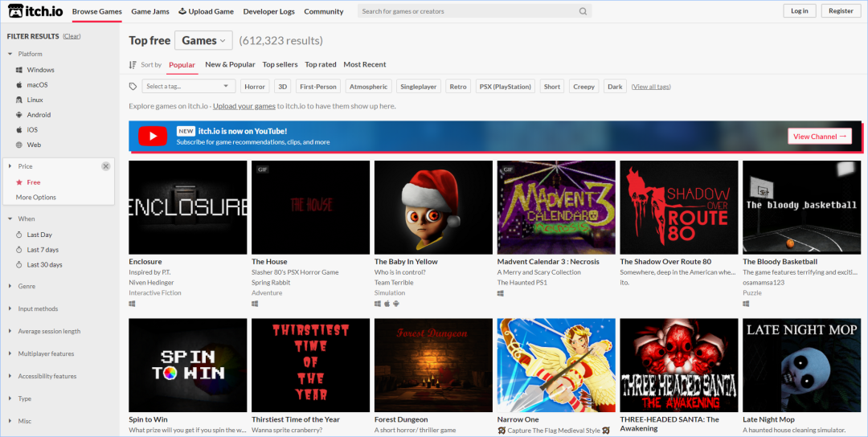
Task: Sort by New & Popular
Action: click(x=231, y=64)
